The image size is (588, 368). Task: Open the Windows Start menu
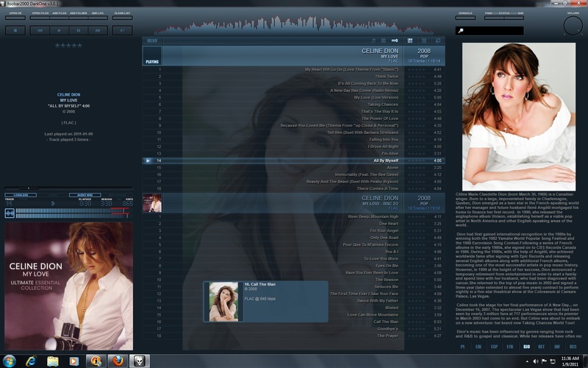(x=9, y=361)
